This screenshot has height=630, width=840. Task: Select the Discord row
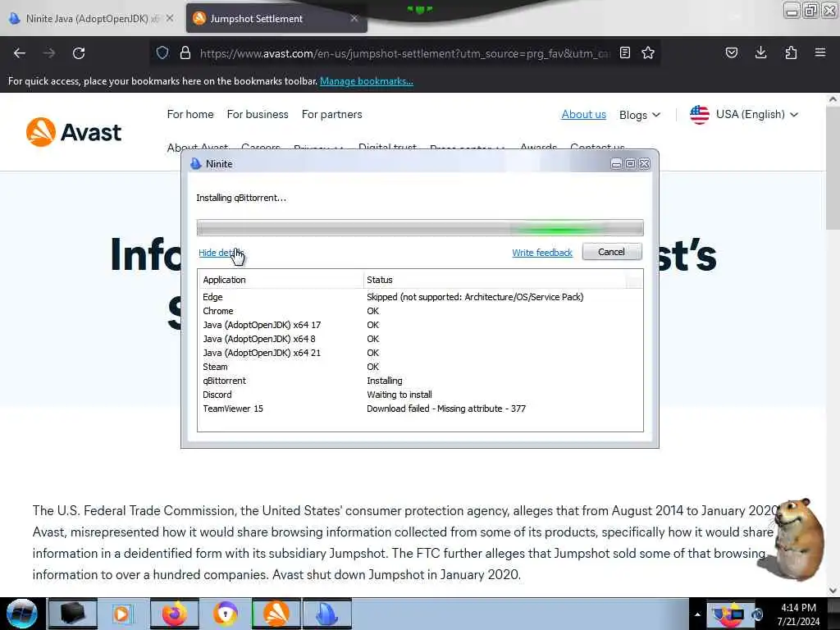420,395
